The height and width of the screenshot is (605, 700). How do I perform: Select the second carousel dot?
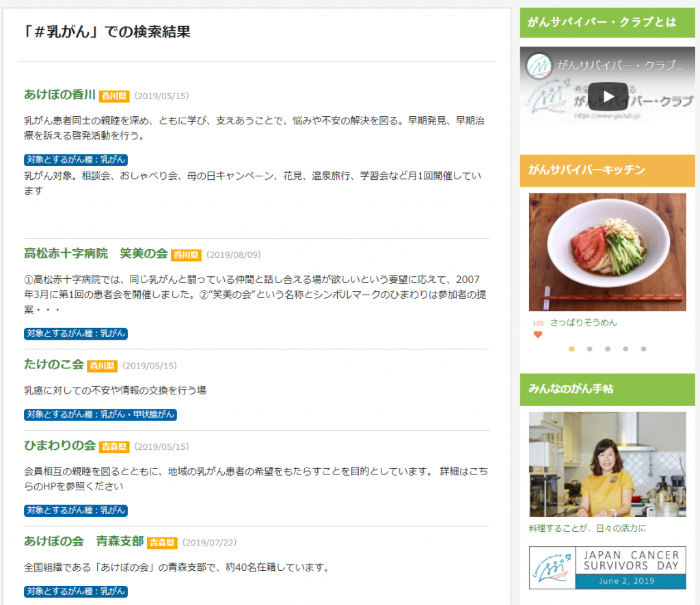[589, 349]
